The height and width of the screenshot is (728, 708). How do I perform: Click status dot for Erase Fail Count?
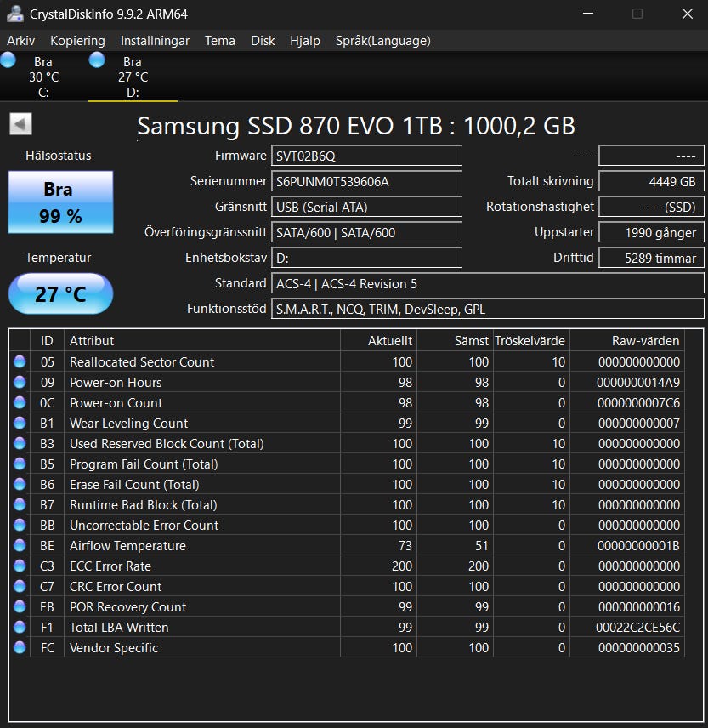(20, 484)
